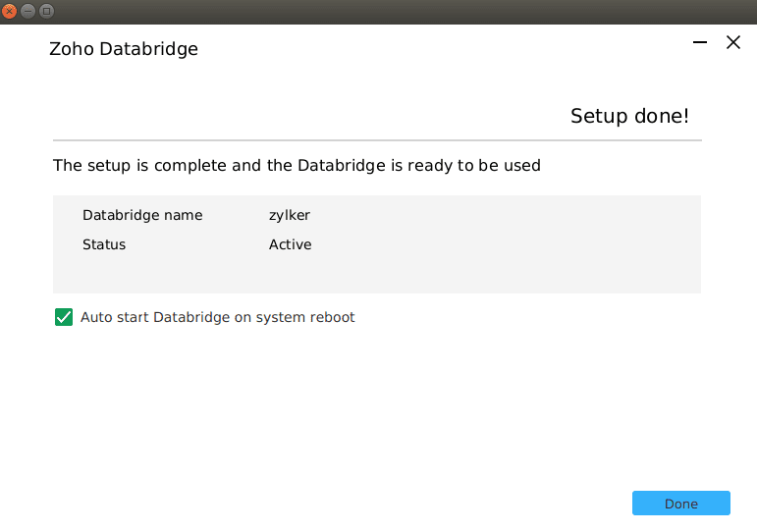Click the 'Auto start Databridge on system reboot' label
Image resolution: width=757 pixels, height=532 pixels.
(217, 317)
